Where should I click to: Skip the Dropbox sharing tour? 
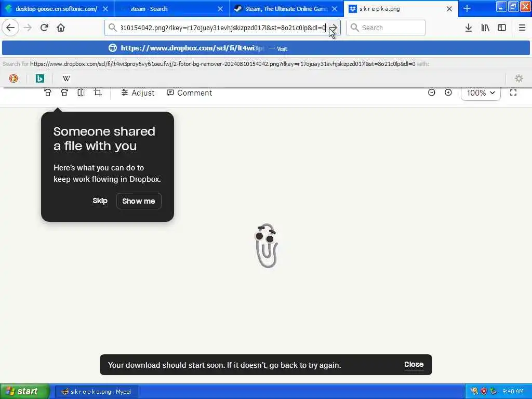pos(100,201)
